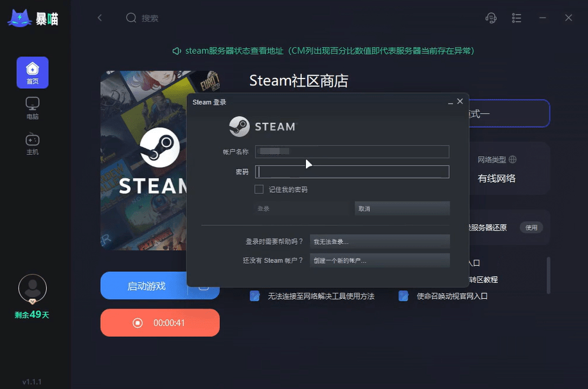Click the Steam logo inside login dialog

click(239, 127)
